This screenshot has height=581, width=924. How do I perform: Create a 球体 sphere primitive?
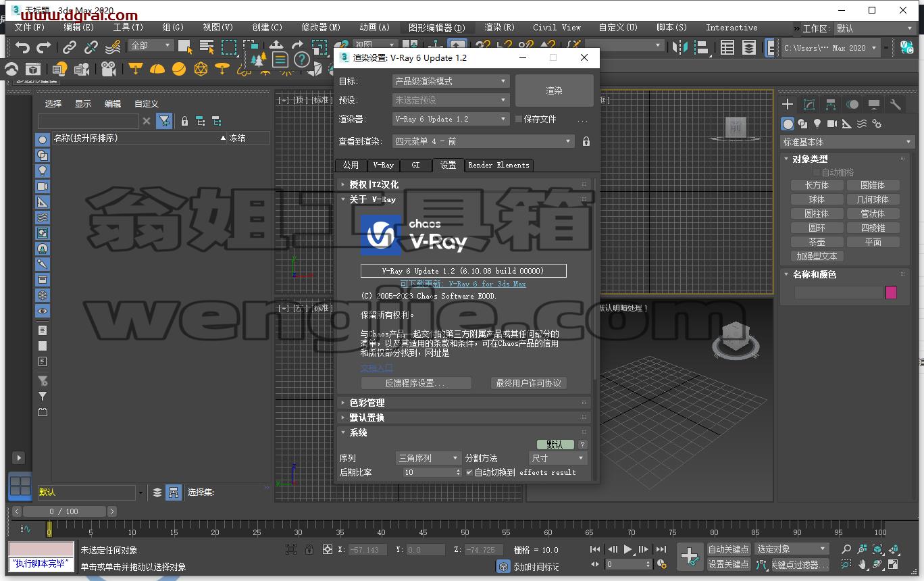coord(817,199)
